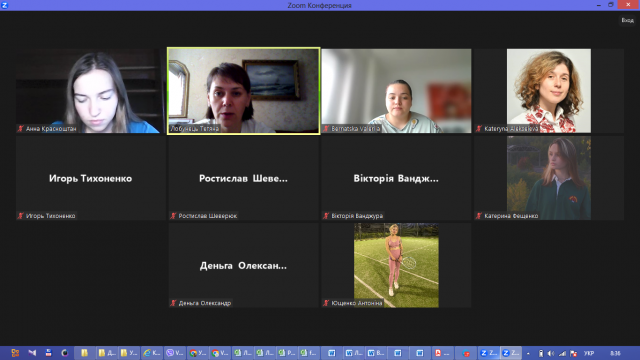Image resolution: width=640 pixels, height=360 pixels.
Task: Open the Viber taskbar item
Action: 174,353
